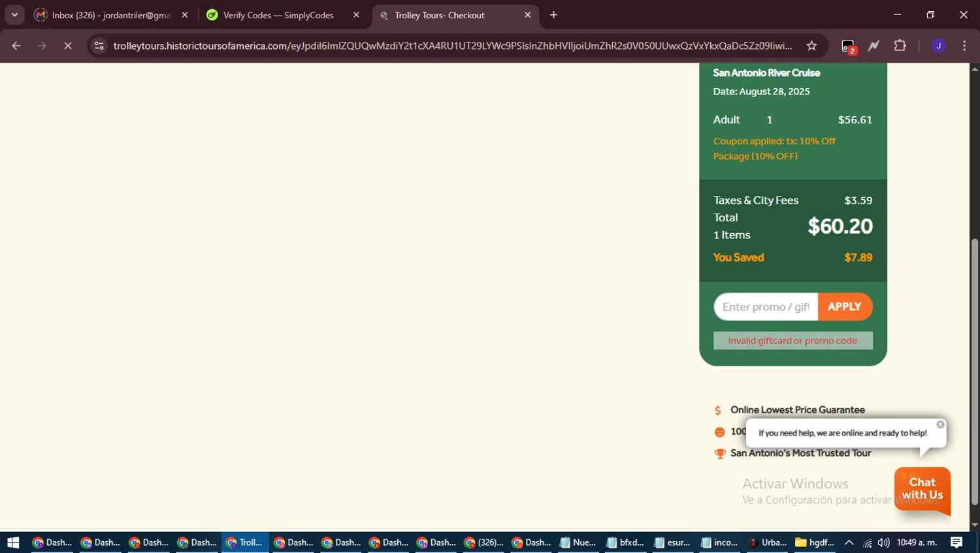Click the trophy icon beside Most Trusted Tour
Image resolution: width=980 pixels, height=553 pixels.
click(720, 454)
